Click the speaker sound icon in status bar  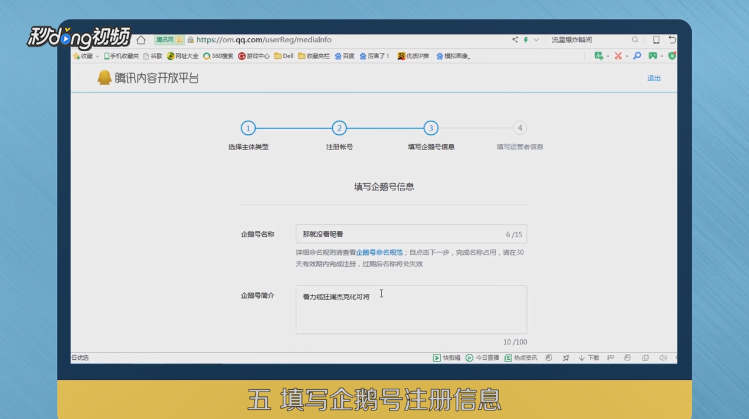point(663,358)
